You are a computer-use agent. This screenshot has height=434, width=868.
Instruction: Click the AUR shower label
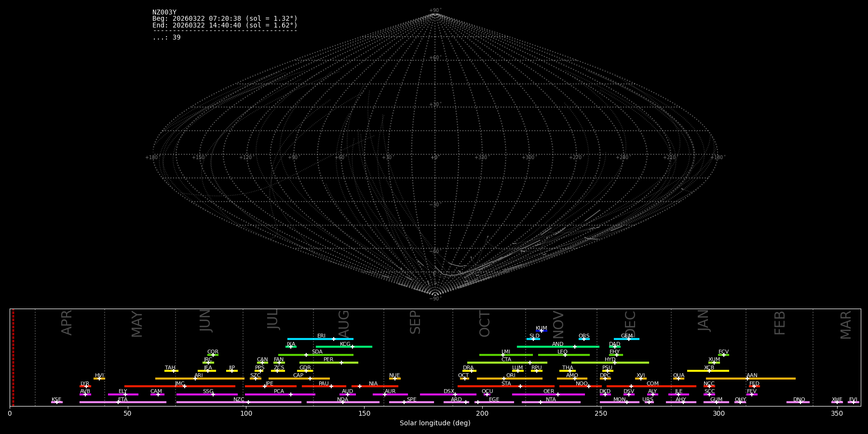(390, 392)
